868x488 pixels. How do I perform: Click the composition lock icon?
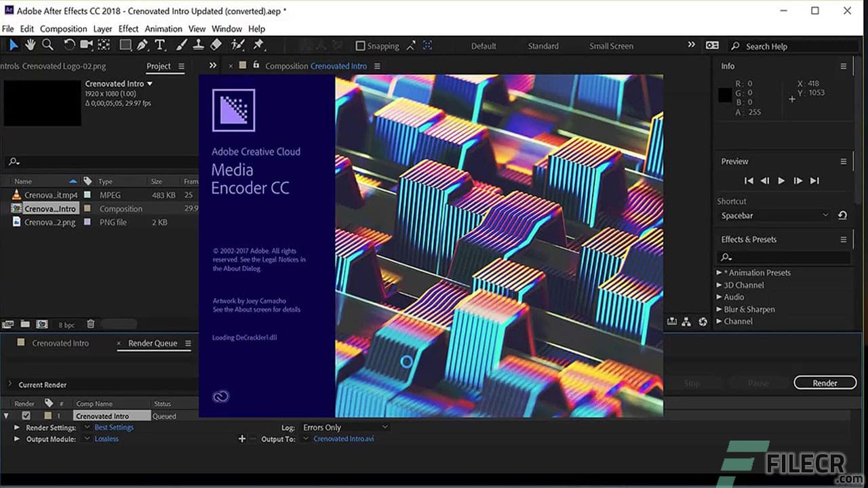(x=255, y=66)
